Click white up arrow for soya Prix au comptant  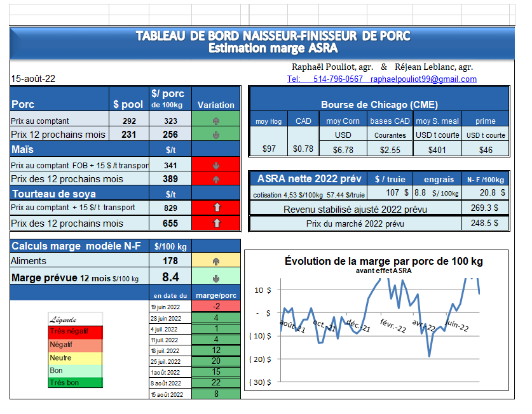tap(217, 207)
